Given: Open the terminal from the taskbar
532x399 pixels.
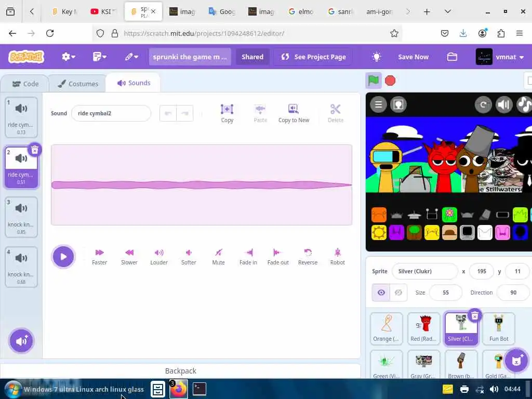Looking at the screenshot, I should click(199, 389).
